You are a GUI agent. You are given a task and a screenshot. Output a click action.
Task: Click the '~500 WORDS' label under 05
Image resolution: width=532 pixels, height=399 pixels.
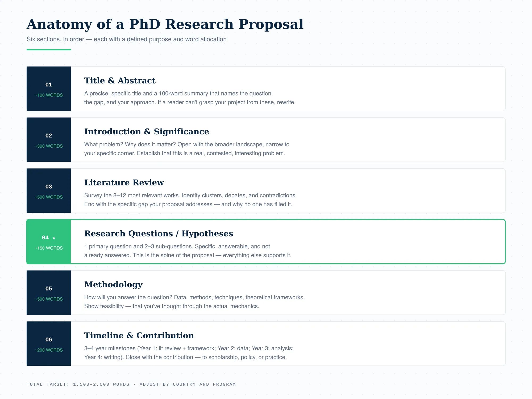pos(49,299)
